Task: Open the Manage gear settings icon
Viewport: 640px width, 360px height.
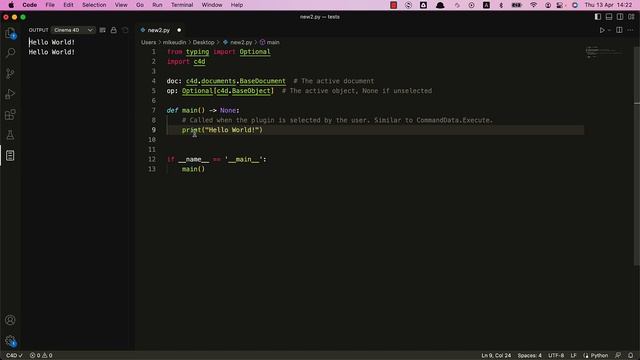Action: tap(11, 341)
